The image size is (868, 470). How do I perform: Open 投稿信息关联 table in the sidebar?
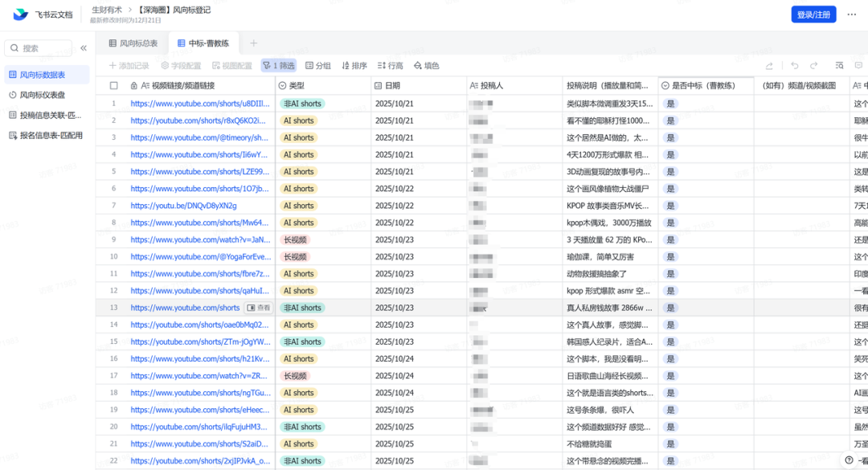[45, 115]
